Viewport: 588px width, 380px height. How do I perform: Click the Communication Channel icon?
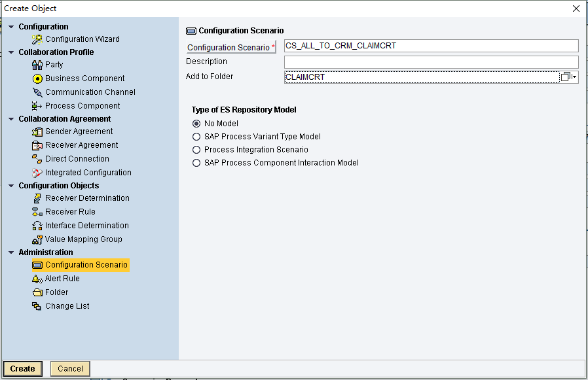pos(37,92)
